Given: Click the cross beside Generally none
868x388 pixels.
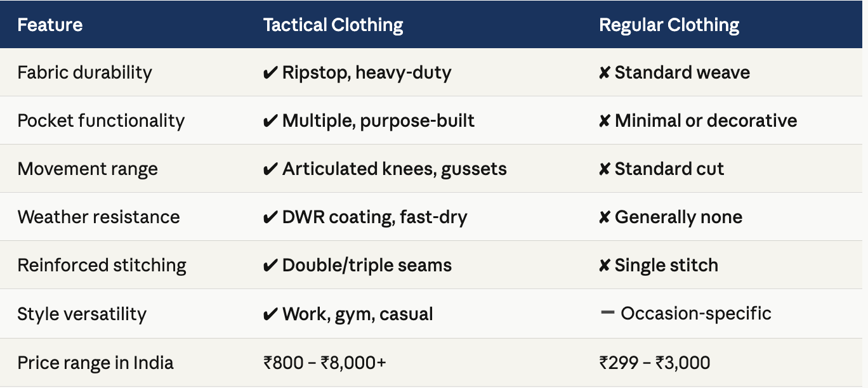Looking at the screenshot, I should (x=605, y=217).
